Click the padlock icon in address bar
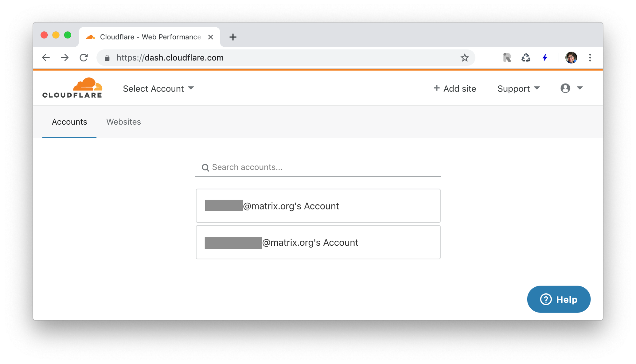Image resolution: width=636 pixels, height=364 pixels. tap(107, 58)
